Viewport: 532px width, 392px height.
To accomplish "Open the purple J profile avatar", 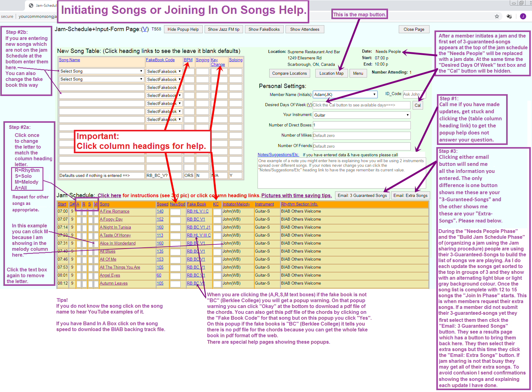I will (523, 16).
